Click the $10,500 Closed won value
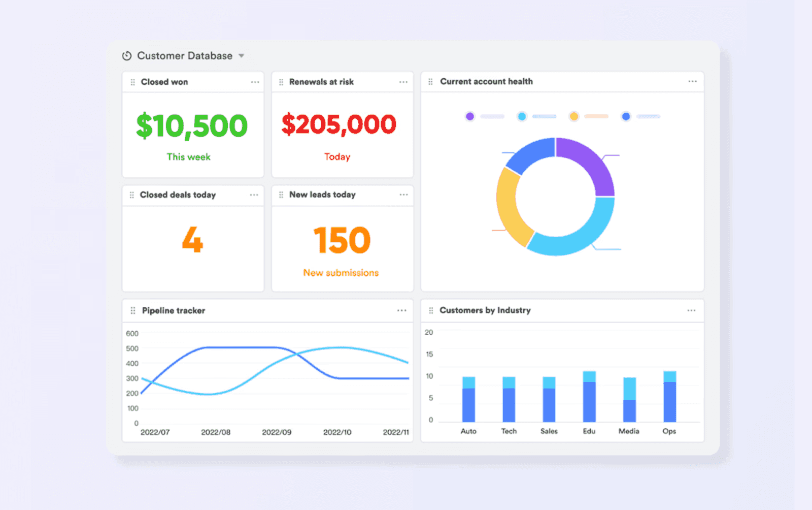Viewport: 812px width, 510px height. click(x=191, y=124)
